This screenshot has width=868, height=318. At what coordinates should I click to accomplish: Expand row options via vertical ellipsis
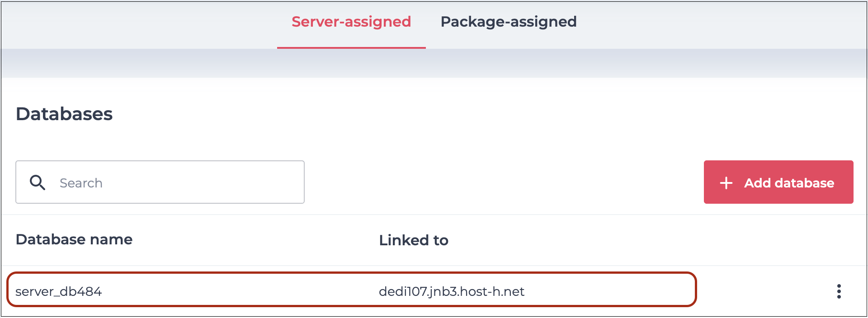(x=839, y=291)
